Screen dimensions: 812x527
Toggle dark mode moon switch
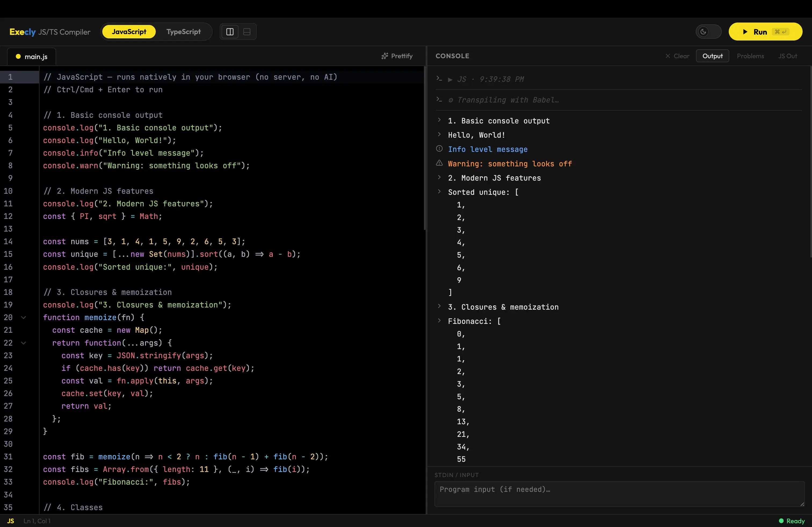(708, 32)
